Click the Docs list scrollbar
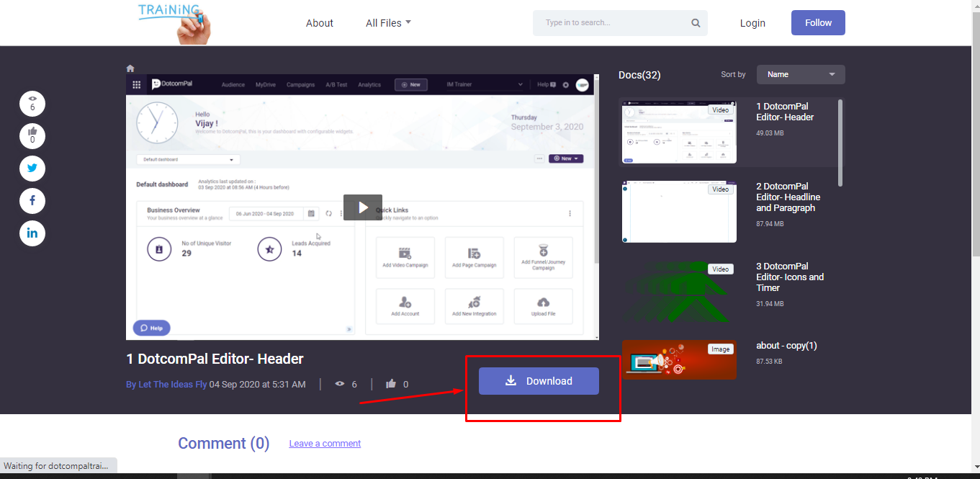Image resolution: width=980 pixels, height=479 pixels. tap(840, 143)
